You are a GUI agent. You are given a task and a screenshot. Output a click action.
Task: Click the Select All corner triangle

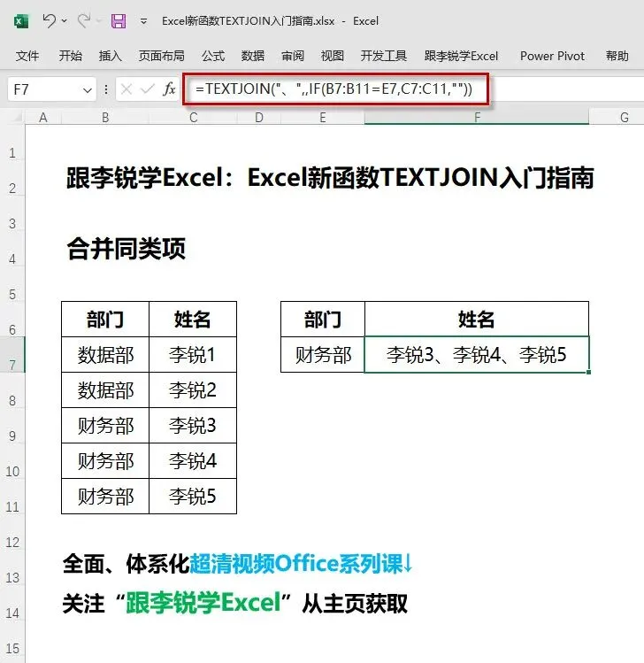coord(16,117)
